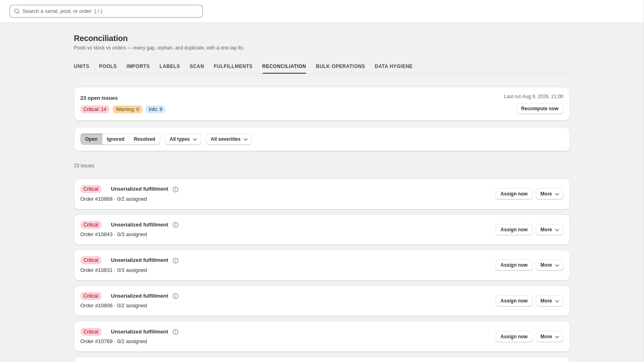
Task: Click info icon beside order #10868 issue
Action: tap(175, 189)
